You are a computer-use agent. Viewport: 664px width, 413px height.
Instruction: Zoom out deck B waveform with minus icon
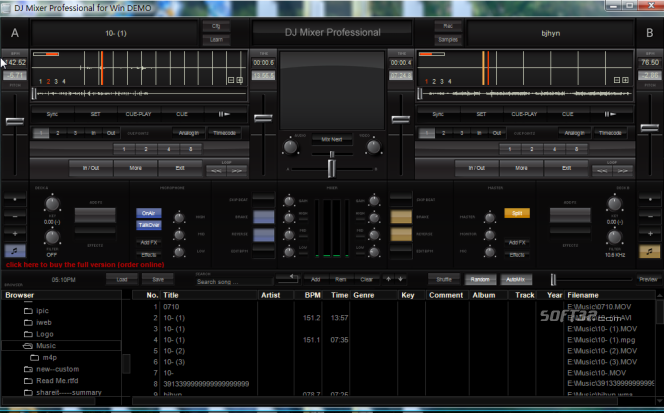click(x=617, y=80)
